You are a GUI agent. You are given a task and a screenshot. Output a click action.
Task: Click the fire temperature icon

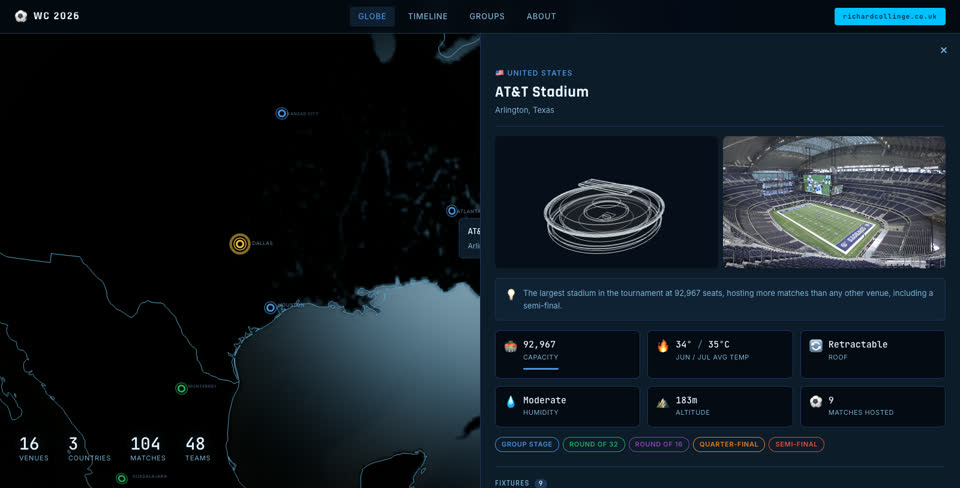pyautogui.click(x=663, y=347)
